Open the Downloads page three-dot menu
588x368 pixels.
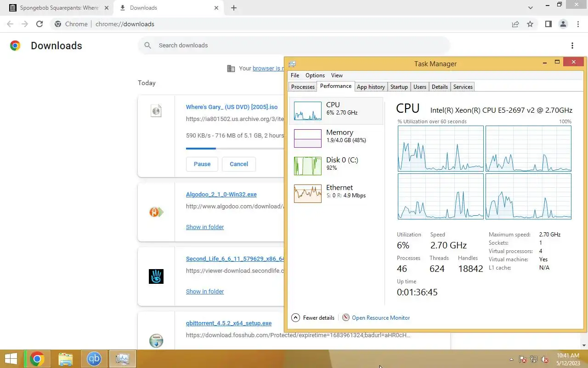[x=572, y=46]
